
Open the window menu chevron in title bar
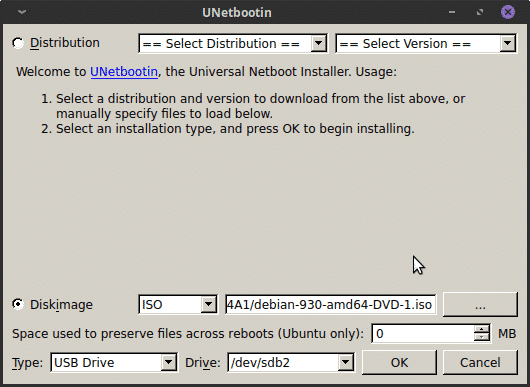coord(22,12)
